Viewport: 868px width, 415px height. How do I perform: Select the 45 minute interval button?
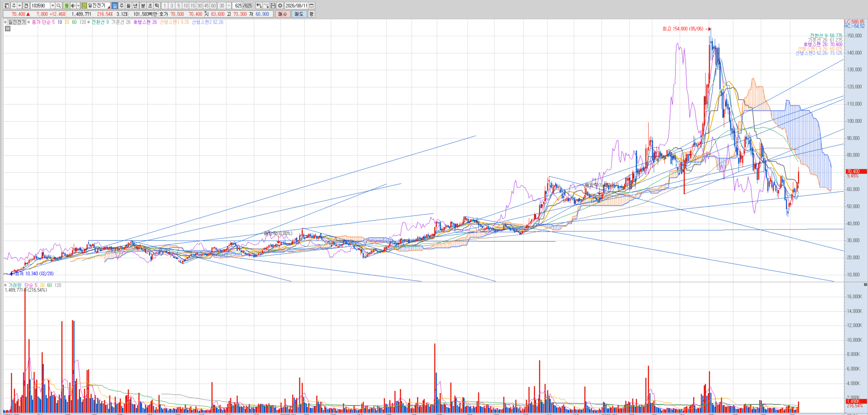coord(206,5)
